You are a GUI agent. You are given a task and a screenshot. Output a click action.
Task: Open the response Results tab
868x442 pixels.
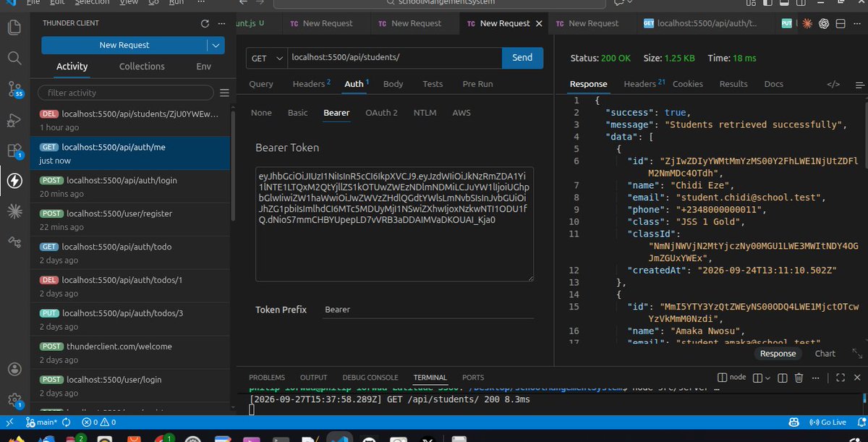733,84
